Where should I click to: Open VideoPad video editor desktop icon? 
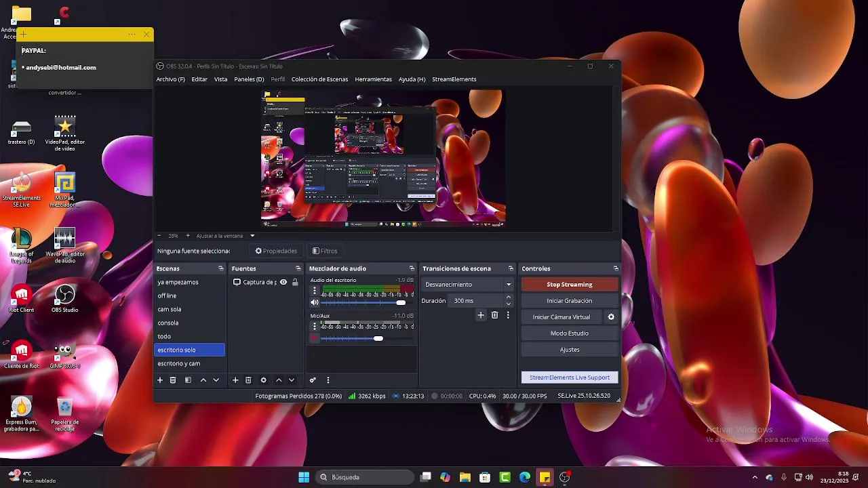64,134
